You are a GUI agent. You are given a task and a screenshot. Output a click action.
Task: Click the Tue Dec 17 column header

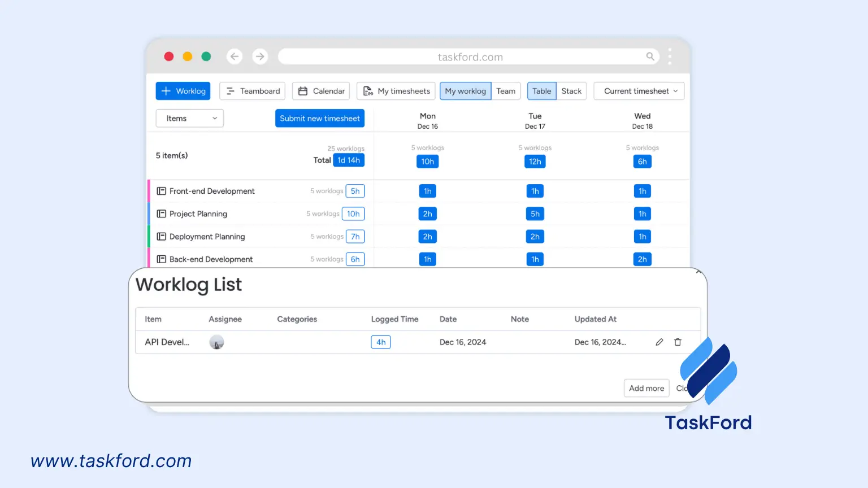(535, 121)
